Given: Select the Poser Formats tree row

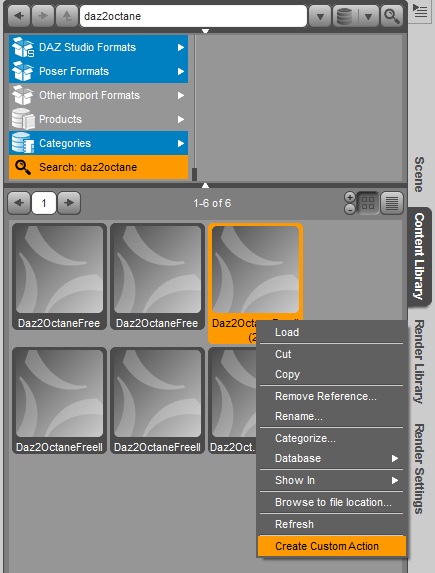Looking at the screenshot, I should point(98,71).
